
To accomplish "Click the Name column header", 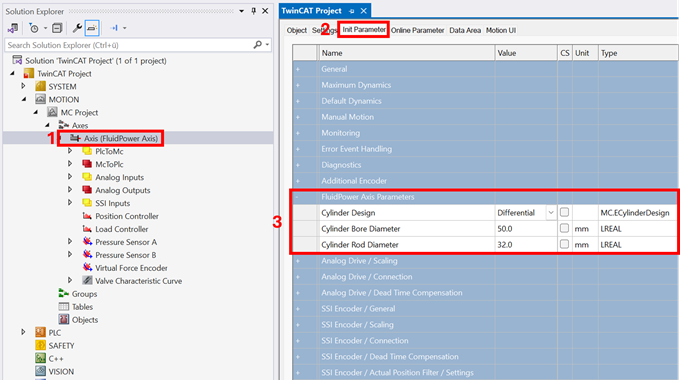I will coord(407,53).
